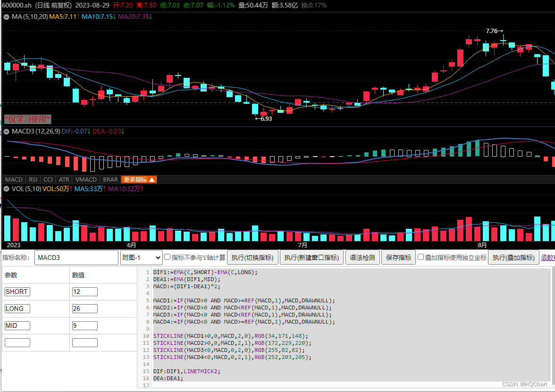The width and height of the screenshot is (555, 392).
Task: Click STICKLINE line with RGB(255,82,82)
Action: [228, 350]
